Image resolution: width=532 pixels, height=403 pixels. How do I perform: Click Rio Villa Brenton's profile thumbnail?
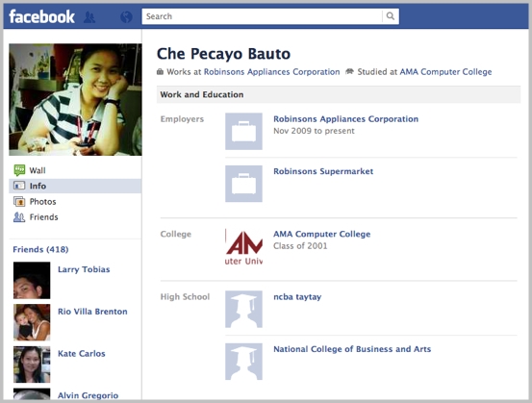pos(32,322)
